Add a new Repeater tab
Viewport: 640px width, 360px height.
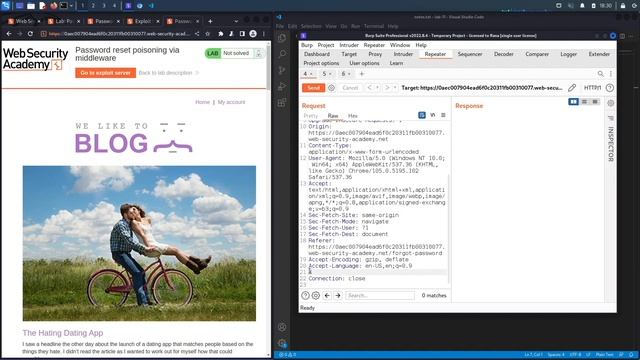coord(362,74)
